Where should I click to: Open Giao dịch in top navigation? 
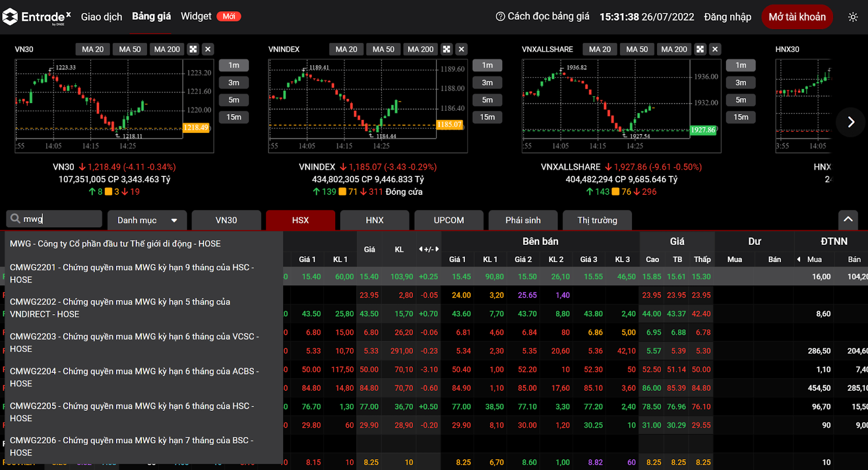(x=101, y=17)
